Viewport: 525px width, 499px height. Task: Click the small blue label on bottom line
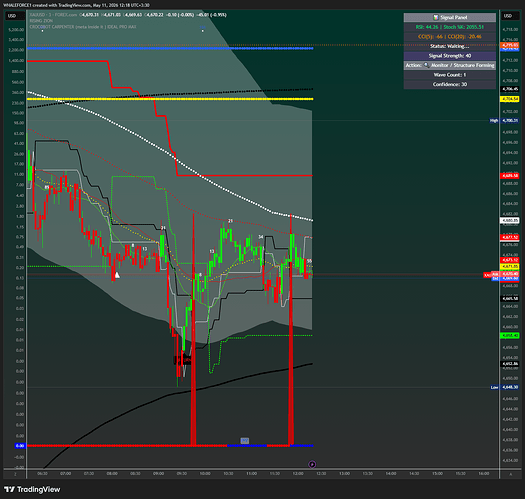point(245,441)
